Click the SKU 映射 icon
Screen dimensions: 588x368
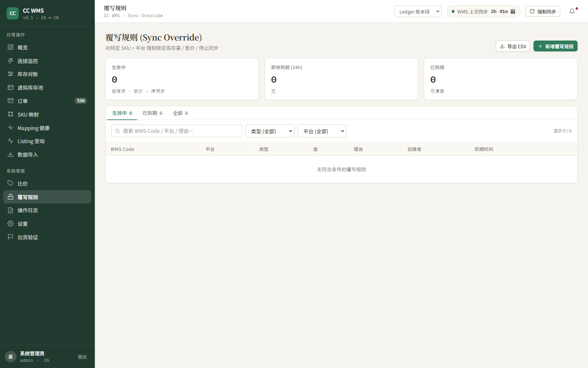coord(11,114)
